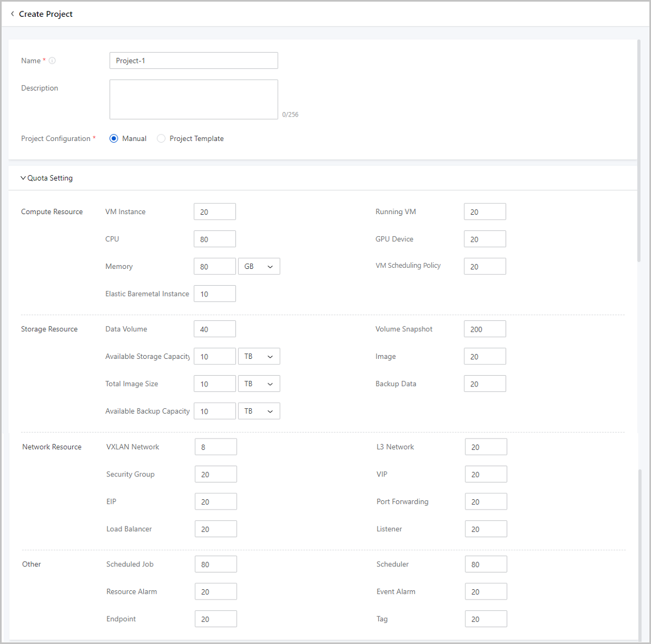Click the Scheduler quota input field
651x644 pixels.
tap(486, 564)
